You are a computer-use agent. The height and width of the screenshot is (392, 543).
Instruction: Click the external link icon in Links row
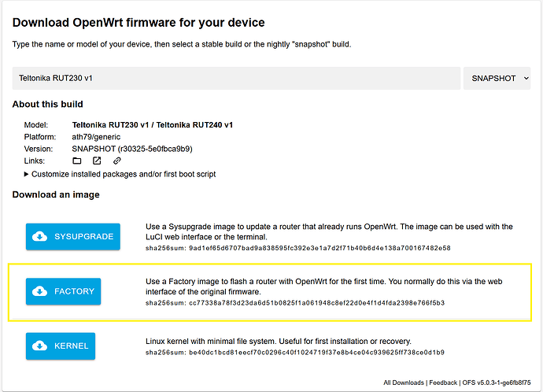click(97, 161)
